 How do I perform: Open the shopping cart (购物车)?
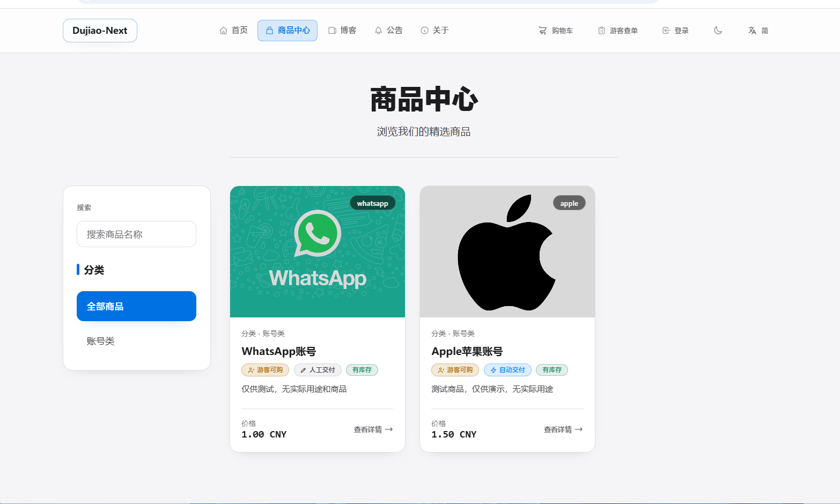click(556, 31)
